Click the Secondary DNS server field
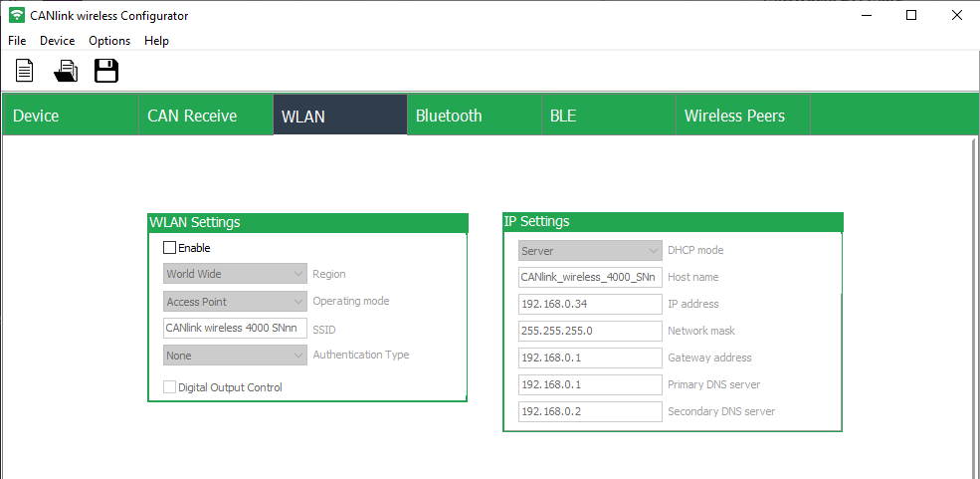Screen dimensions: 980x479 point(590,411)
